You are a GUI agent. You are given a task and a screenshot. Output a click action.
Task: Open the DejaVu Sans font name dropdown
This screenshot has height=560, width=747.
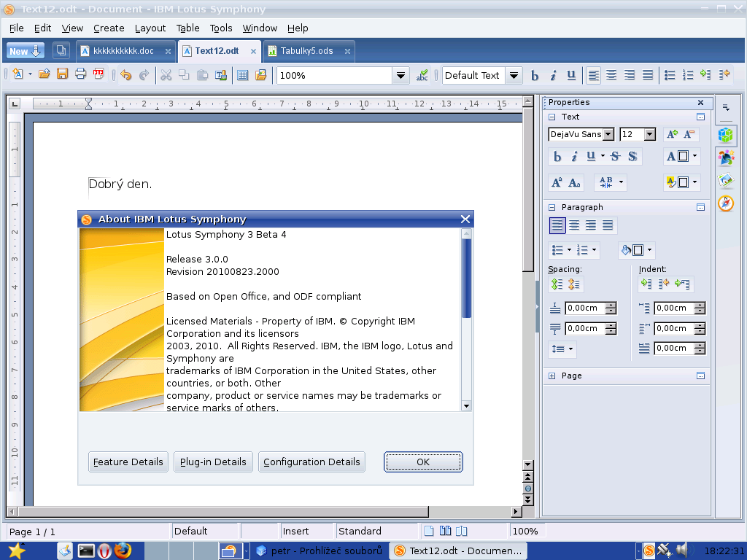click(608, 134)
